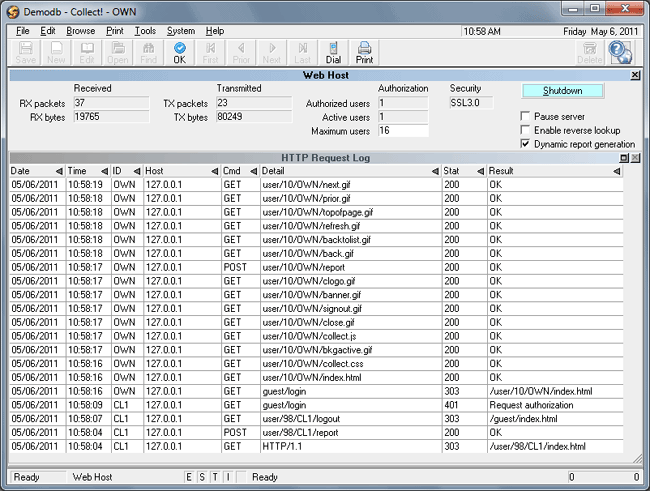Click the HTTP/1.1 detail cell

point(351,447)
